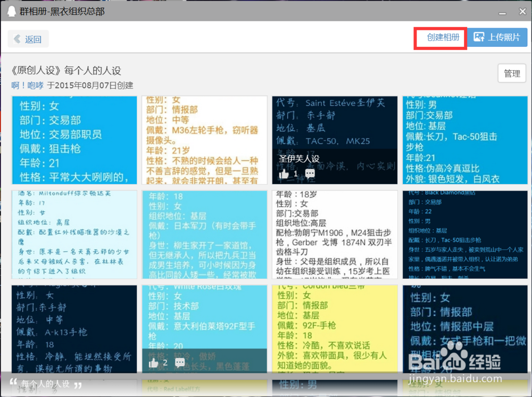Click like count 1 on 圣伊芙 photo
The height and width of the screenshot is (397, 532).
[x=295, y=173]
